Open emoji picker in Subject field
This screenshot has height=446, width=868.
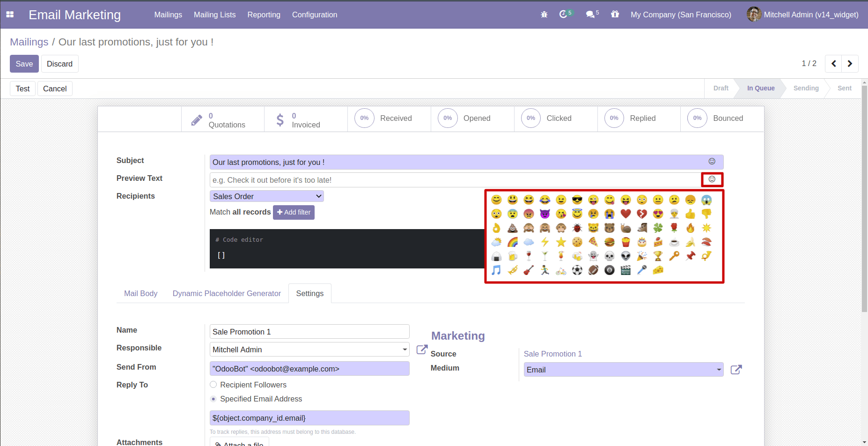coord(712,162)
